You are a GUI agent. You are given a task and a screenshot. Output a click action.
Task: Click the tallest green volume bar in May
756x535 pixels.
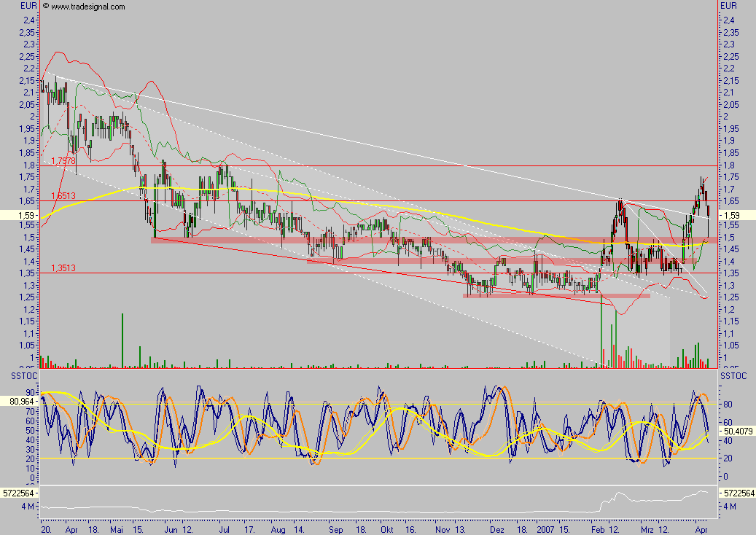click(x=122, y=335)
